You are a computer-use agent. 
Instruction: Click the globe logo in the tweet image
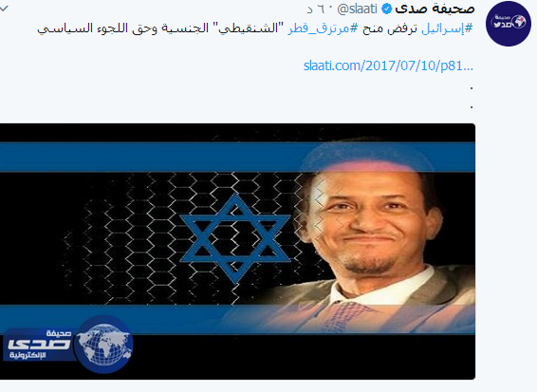pos(103,344)
